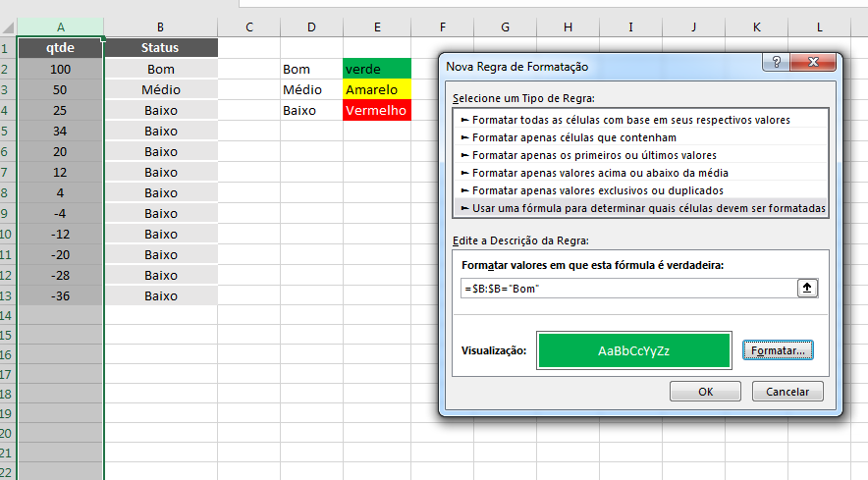Click the select-all corner triangle
The image size is (868, 480).
click(8, 27)
